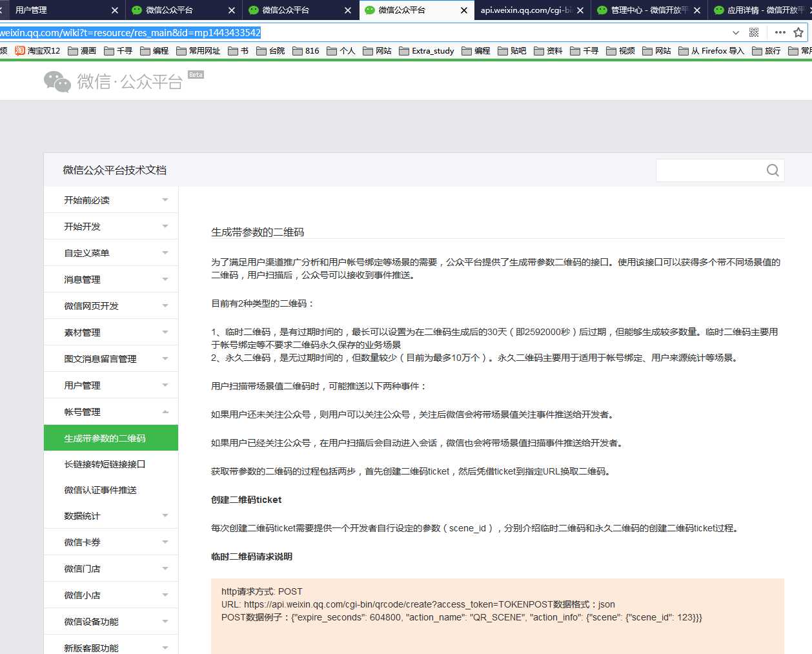The width and height of the screenshot is (812, 654).
Task: Click the QR code icon in address bar
Action: [754, 32]
